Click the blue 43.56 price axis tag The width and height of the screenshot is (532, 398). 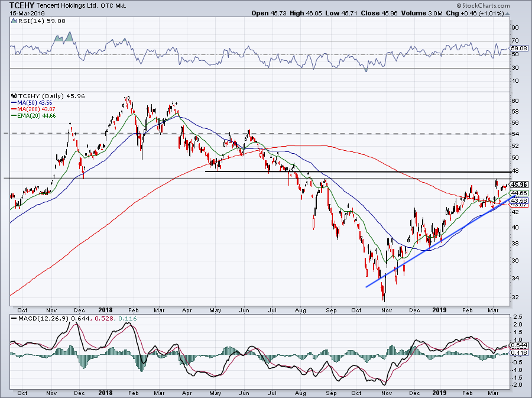click(x=519, y=200)
